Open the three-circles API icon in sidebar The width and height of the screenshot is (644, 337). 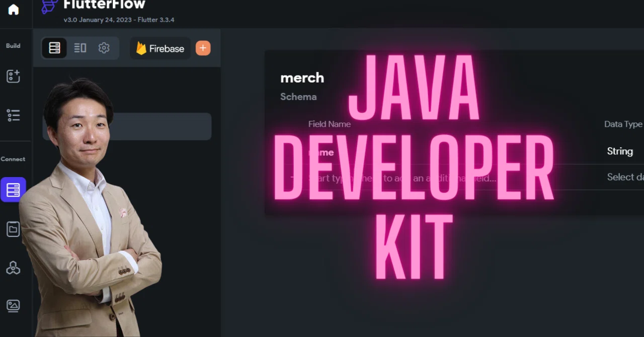(13, 268)
